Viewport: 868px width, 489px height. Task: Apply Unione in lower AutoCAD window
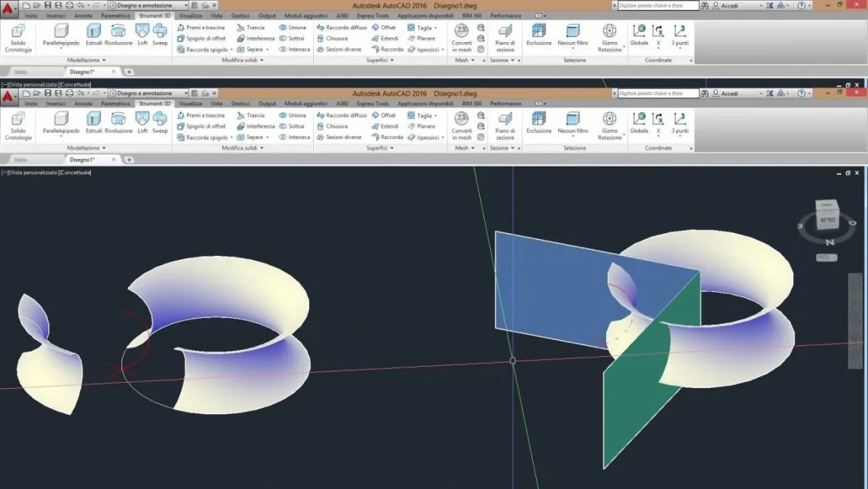[293, 115]
